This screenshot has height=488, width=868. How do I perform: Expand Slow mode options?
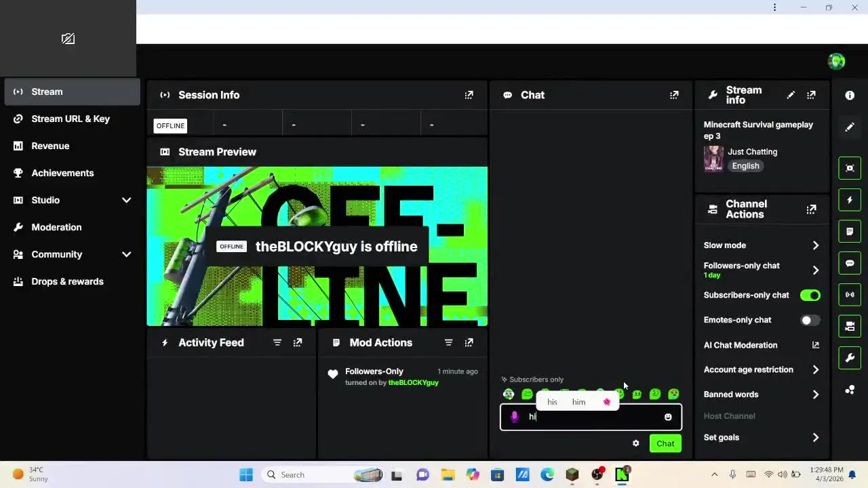[816, 245]
